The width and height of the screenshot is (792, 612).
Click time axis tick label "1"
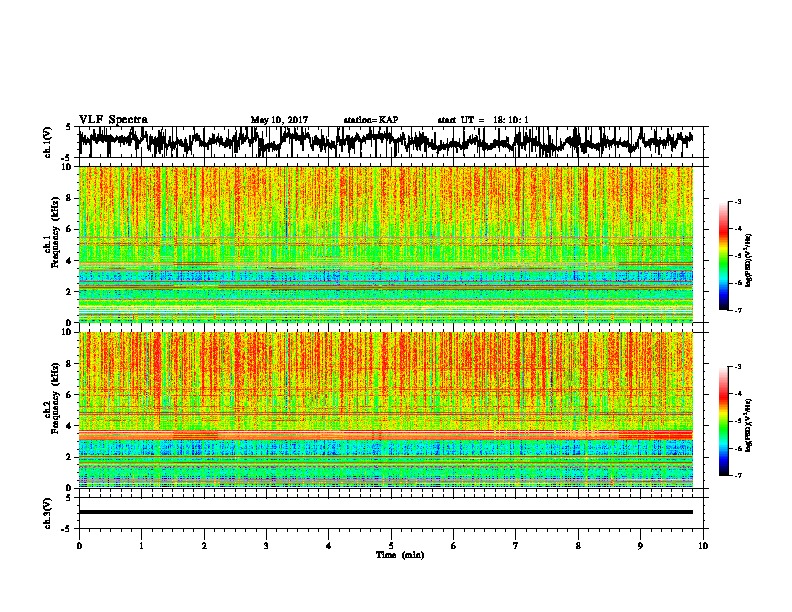[x=141, y=546]
